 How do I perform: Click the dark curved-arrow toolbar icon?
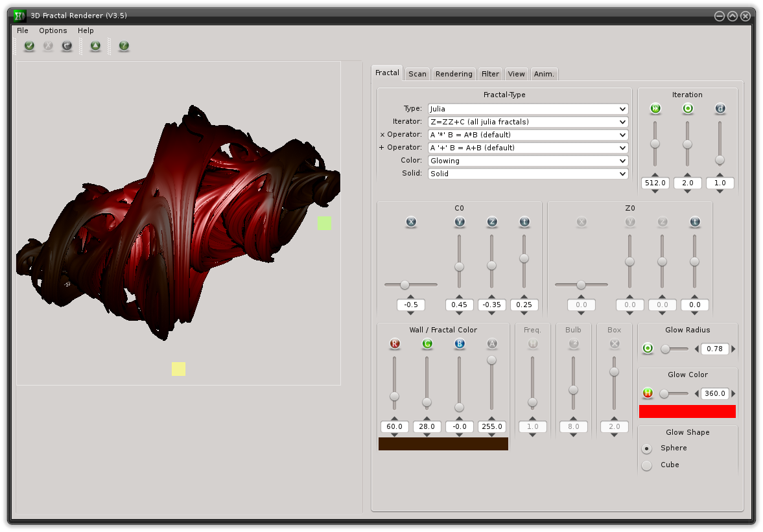67,46
